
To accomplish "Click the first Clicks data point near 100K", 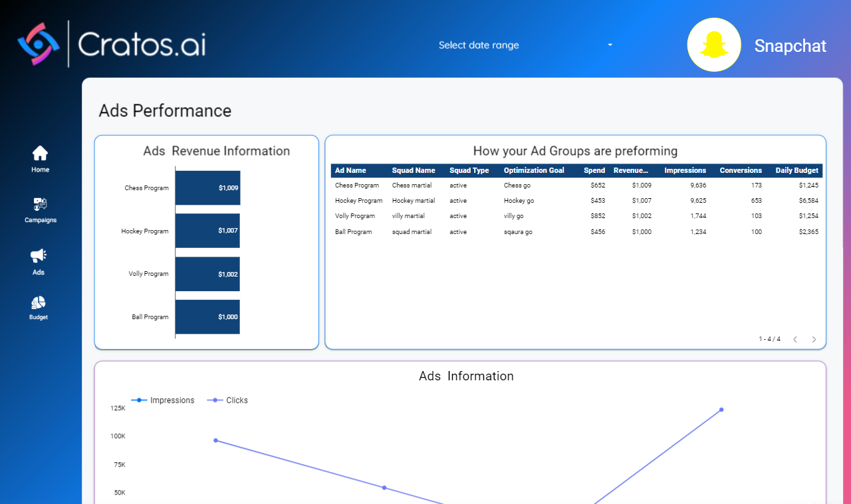I will click(215, 440).
